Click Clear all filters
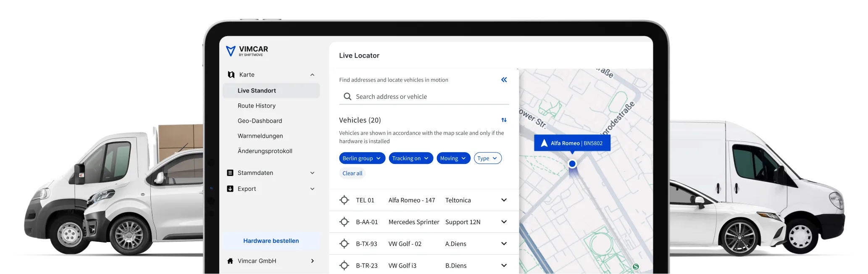The height and width of the screenshot is (274, 868). (352, 173)
